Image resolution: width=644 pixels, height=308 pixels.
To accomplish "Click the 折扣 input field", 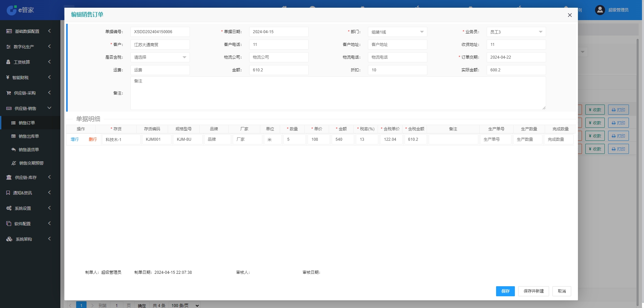I will coord(397,70).
